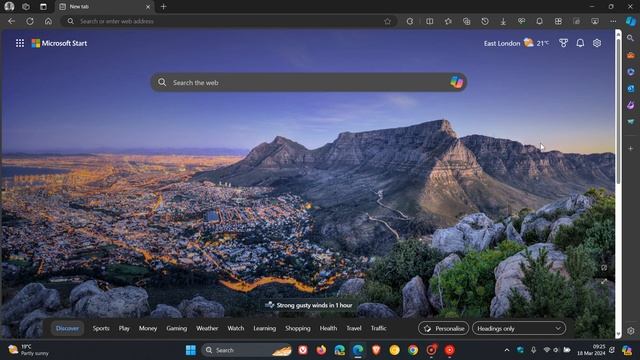Switch to the Traffic tab
Image resolution: width=640 pixels, height=360 pixels.
(378, 328)
